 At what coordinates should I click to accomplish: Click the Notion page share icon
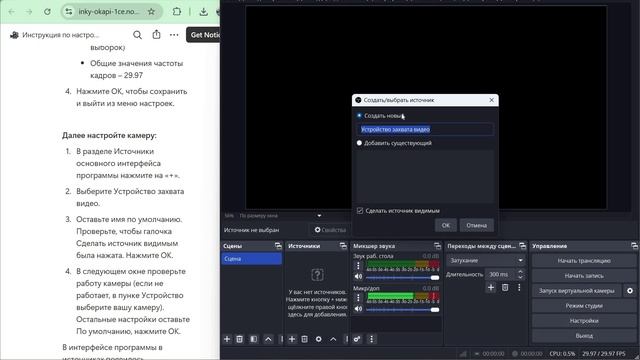point(156,35)
